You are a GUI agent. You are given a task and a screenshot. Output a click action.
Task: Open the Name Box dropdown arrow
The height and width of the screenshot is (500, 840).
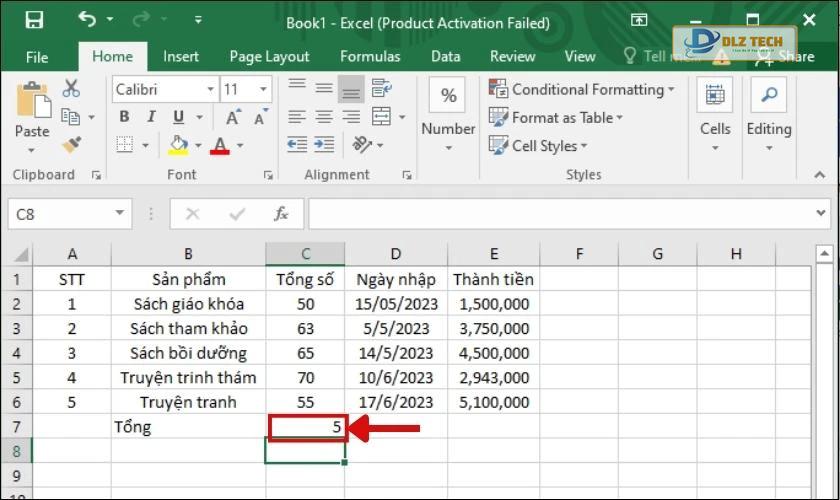tap(120, 213)
